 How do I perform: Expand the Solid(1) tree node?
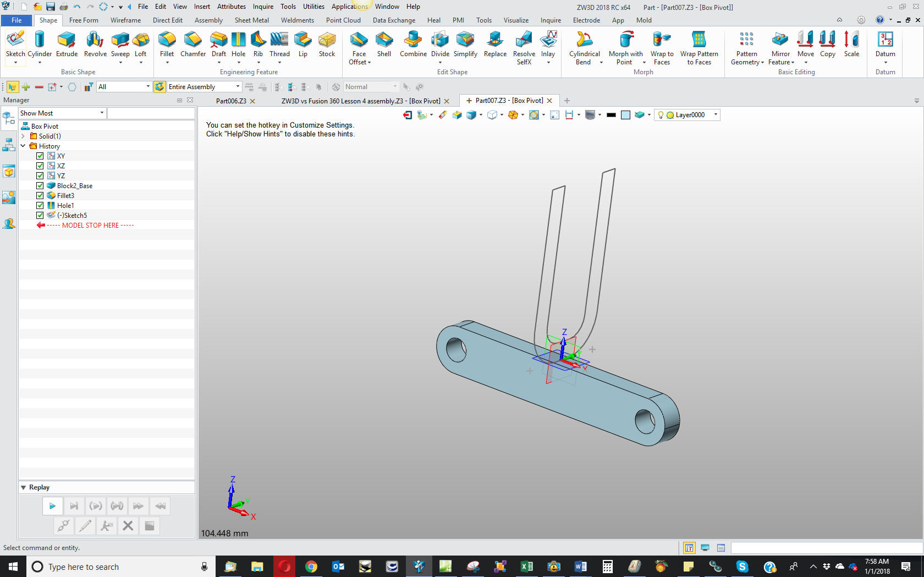(x=23, y=136)
